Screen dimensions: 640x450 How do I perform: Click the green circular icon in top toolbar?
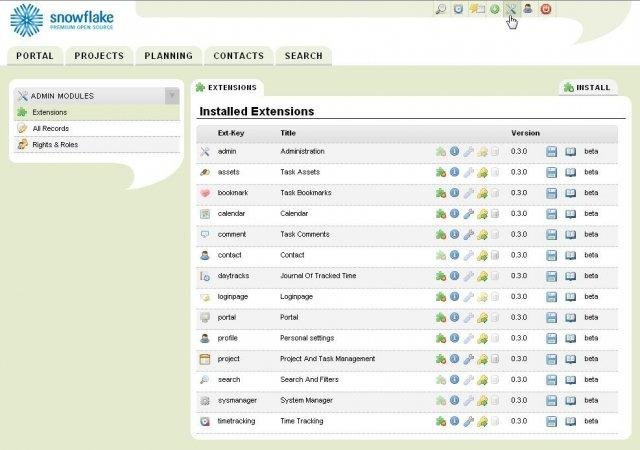click(x=494, y=9)
